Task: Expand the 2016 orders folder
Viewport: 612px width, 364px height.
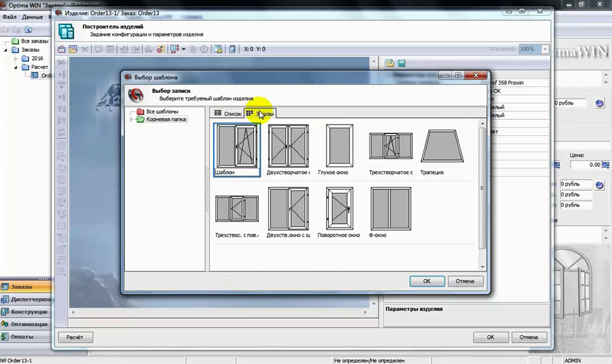Action: tap(16, 59)
